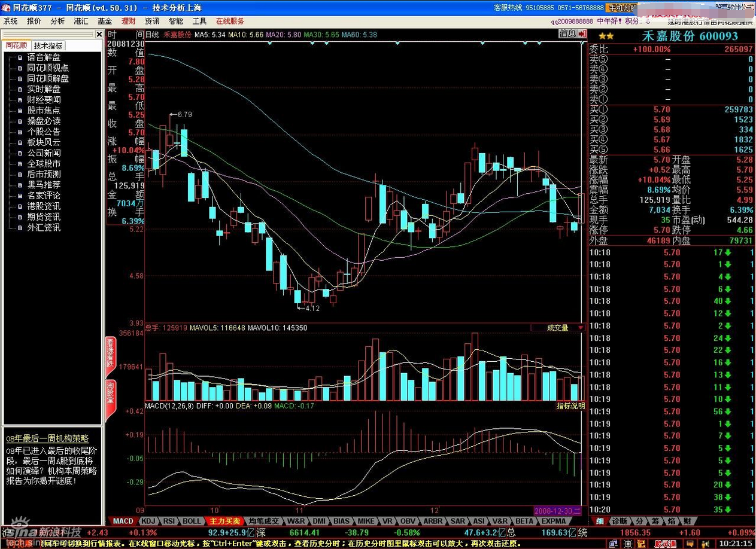The height and width of the screenshot is (549, 756).
Task: Click the document icon beside 同花顺视点
Action: click(20, 68)
